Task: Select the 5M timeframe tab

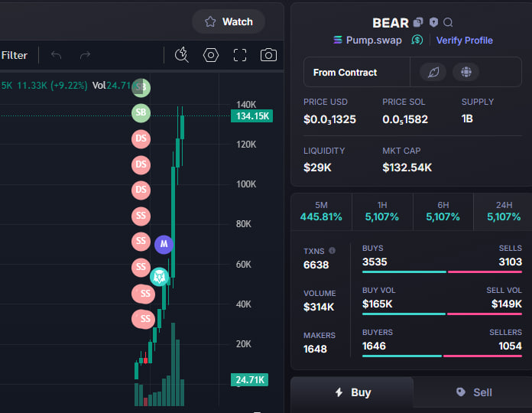Action: click(x=321, y=211)
